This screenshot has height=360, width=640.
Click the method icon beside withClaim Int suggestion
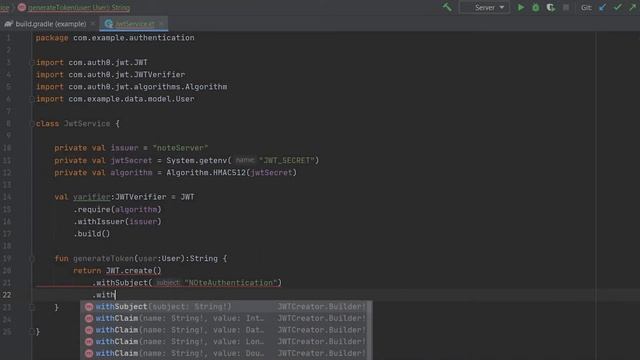pos(89,318)
